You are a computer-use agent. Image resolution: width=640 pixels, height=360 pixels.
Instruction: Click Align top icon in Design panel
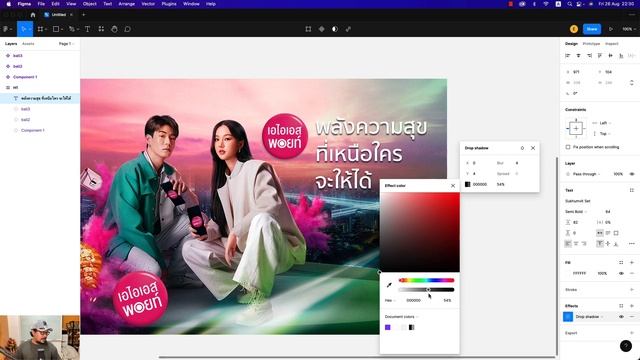point(600,56)
